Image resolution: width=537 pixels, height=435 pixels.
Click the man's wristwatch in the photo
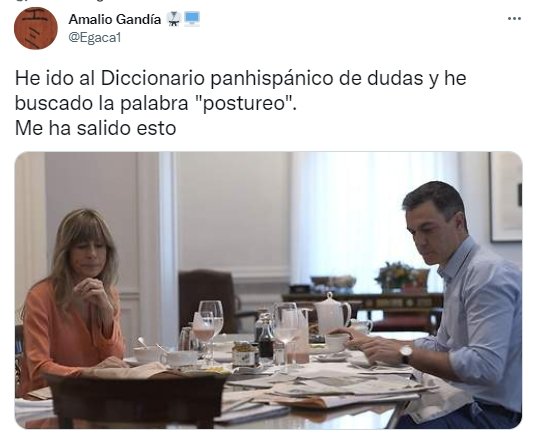(407, 353)
